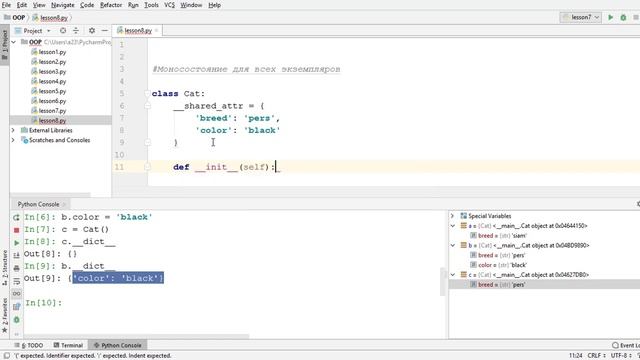640x360 pixels.
Task: Open the Refactor menu
Action: pos(111,5)
